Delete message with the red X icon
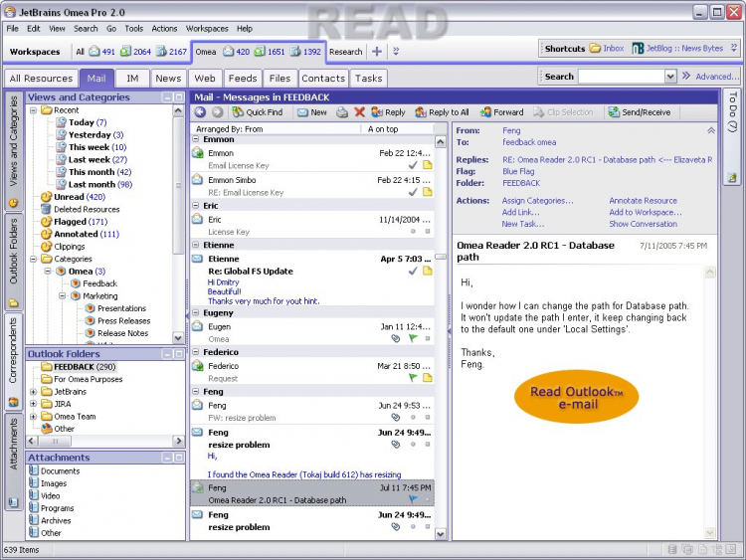The height and width of the screenshot is (560, 746). point(360,112)
